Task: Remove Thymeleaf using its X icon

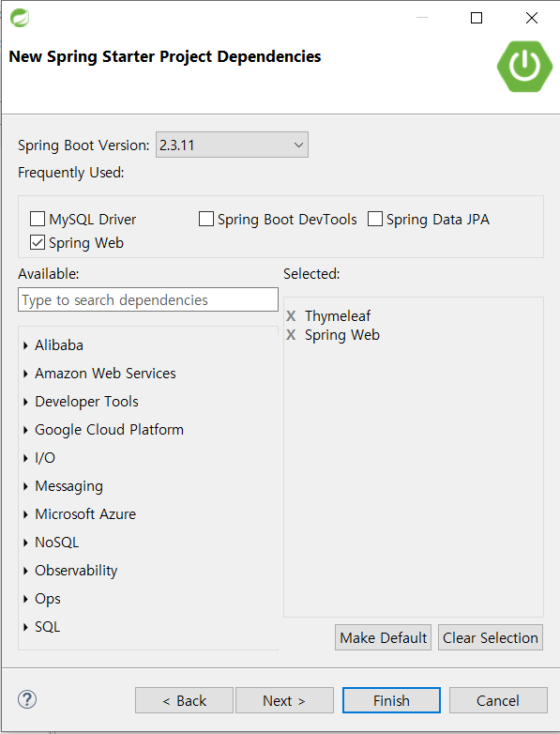Action: [x=291, y=316]
